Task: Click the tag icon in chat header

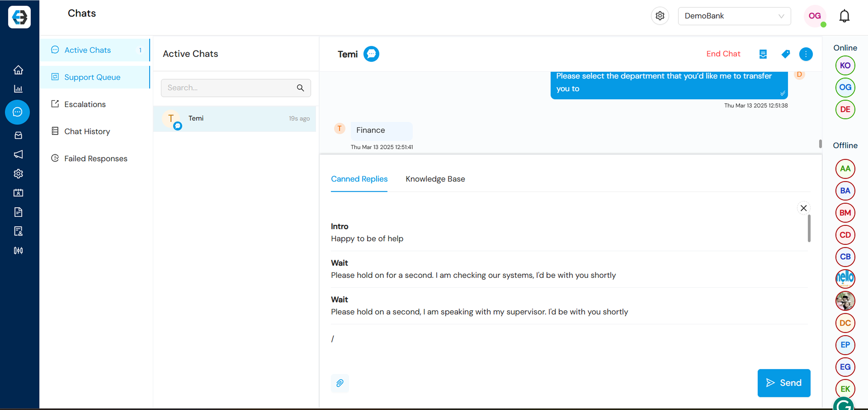Action: tap(785, 54)
